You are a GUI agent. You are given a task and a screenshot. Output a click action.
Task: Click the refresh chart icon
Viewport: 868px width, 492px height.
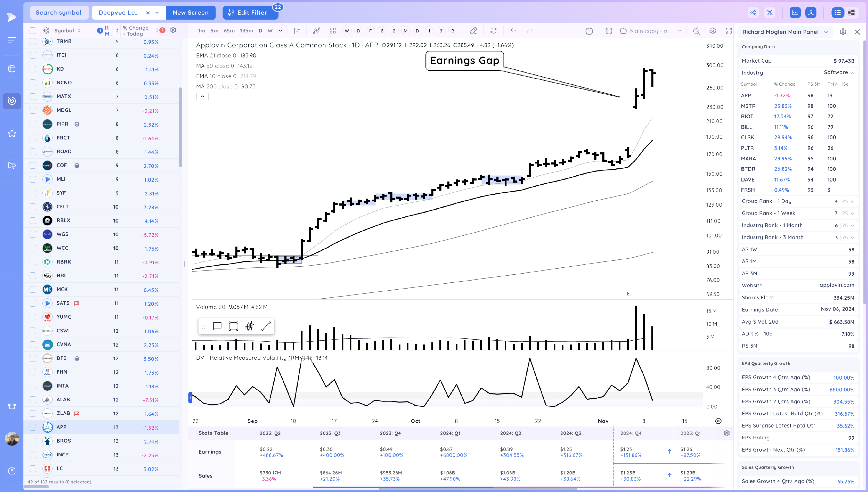493,31
